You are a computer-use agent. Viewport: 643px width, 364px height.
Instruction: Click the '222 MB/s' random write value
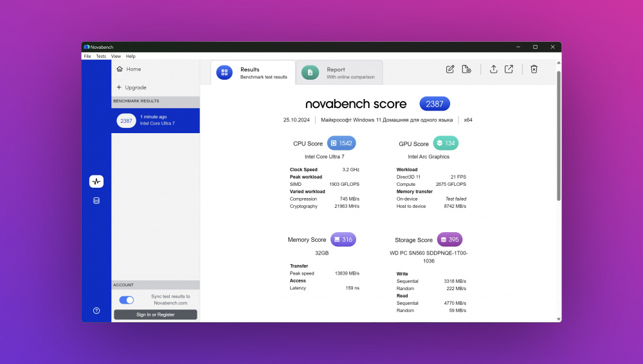457,289
